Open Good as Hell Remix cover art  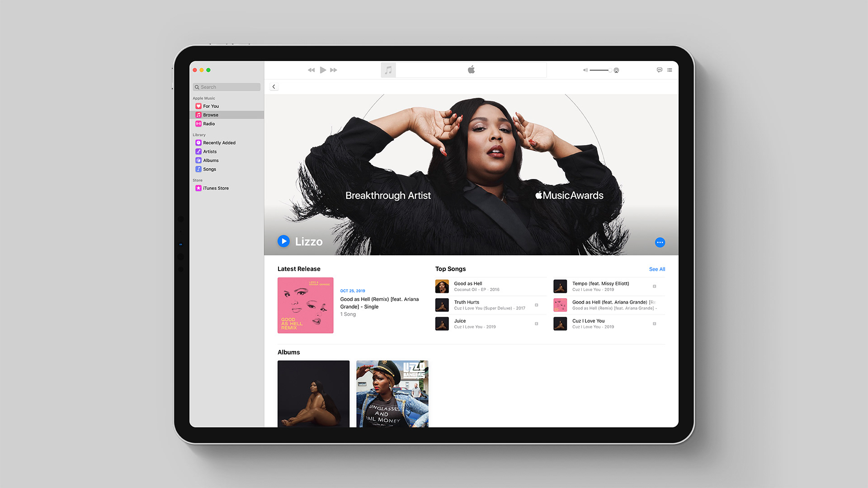(305, 305)
